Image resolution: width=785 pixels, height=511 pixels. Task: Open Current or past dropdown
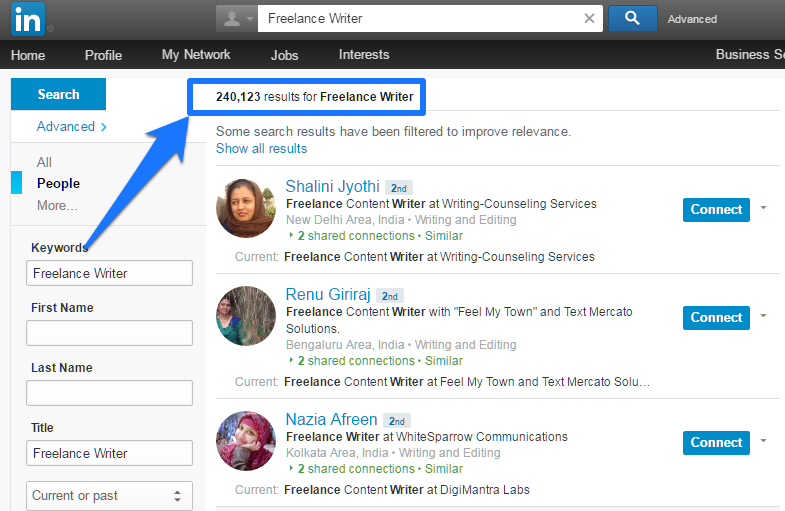click(x=109, y=495)
